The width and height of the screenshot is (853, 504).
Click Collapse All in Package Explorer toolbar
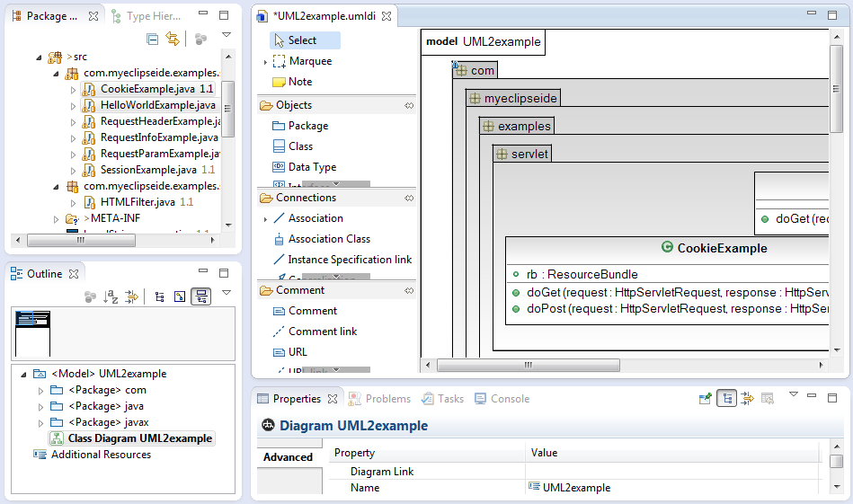click(153, 39)
